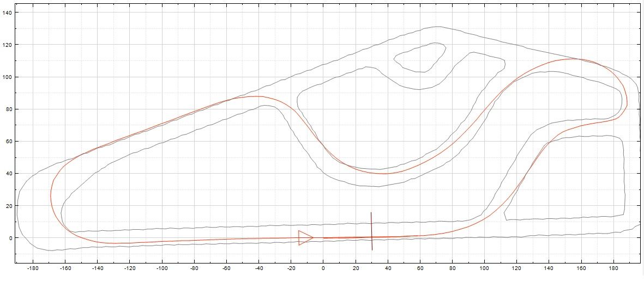644x294 pixels.
Task: Click the red triangle vehicle position marker
Action: point(305,238)
